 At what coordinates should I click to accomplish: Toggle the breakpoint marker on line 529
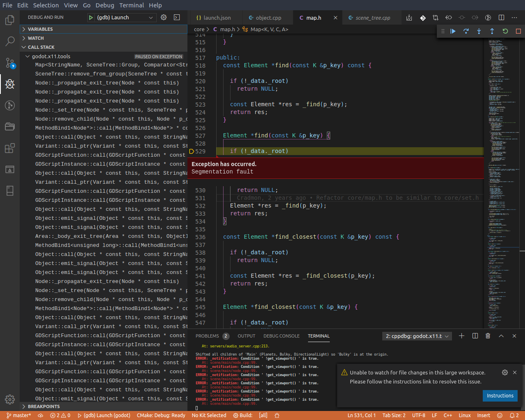pyautogui.click(x=192, y=151)
